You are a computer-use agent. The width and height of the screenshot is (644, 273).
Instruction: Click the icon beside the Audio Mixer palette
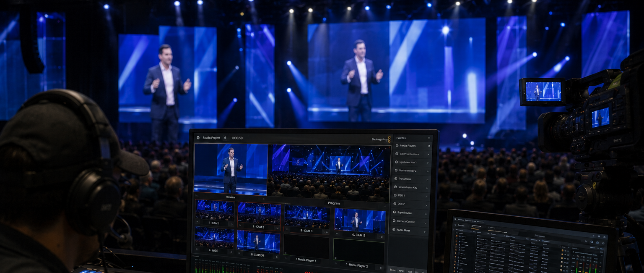tap(394, 230)
